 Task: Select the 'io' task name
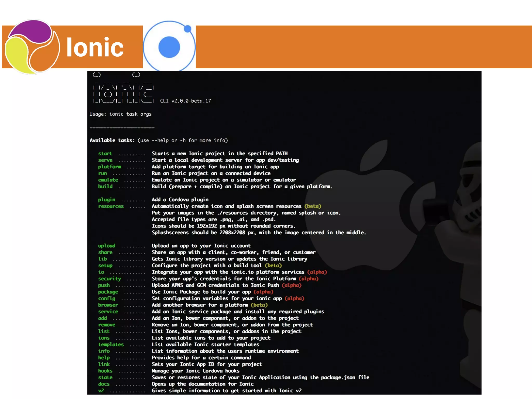coord(101,272)
